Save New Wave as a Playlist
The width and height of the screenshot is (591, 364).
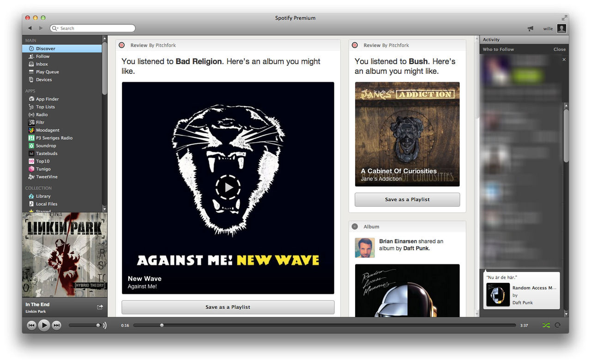[x=228, y=307]
